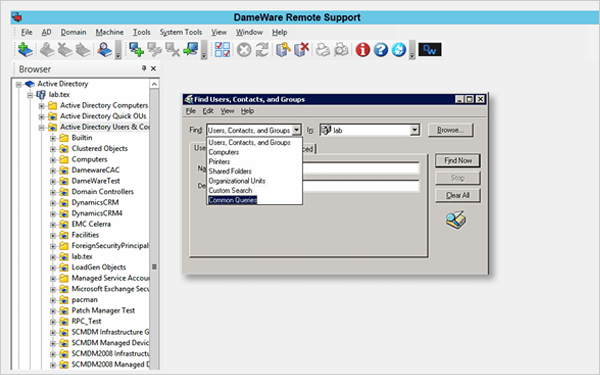This screenshot has height=375, width=600.
Task: Open the blue question mark help icon
Action: tap(381, 50)
